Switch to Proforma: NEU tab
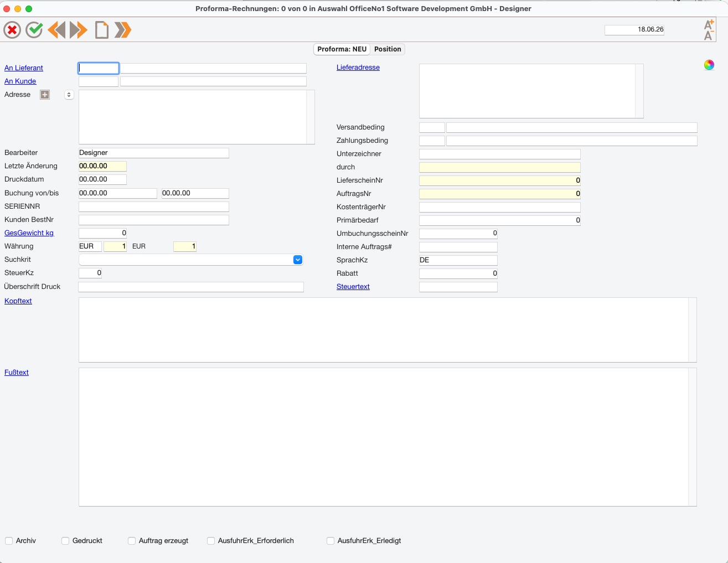Image resolution: width=728 pixels, height=563 pixels. (x=342, y=49)
